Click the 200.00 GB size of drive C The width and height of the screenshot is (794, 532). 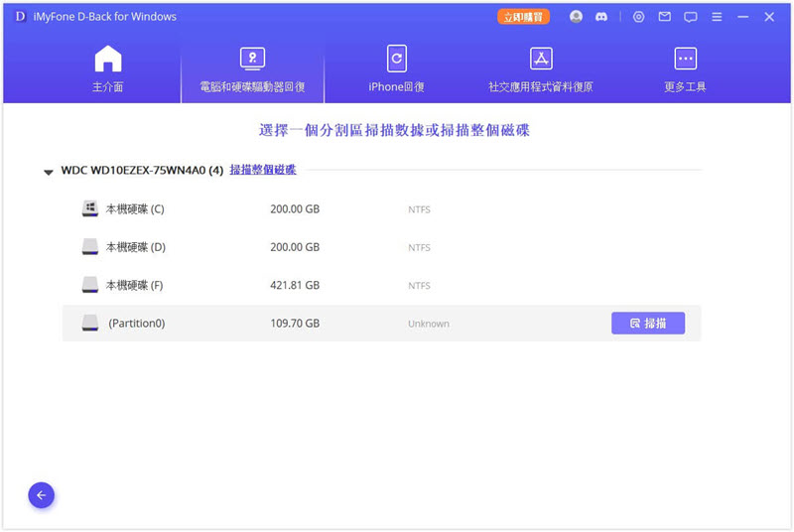(295, 209)
